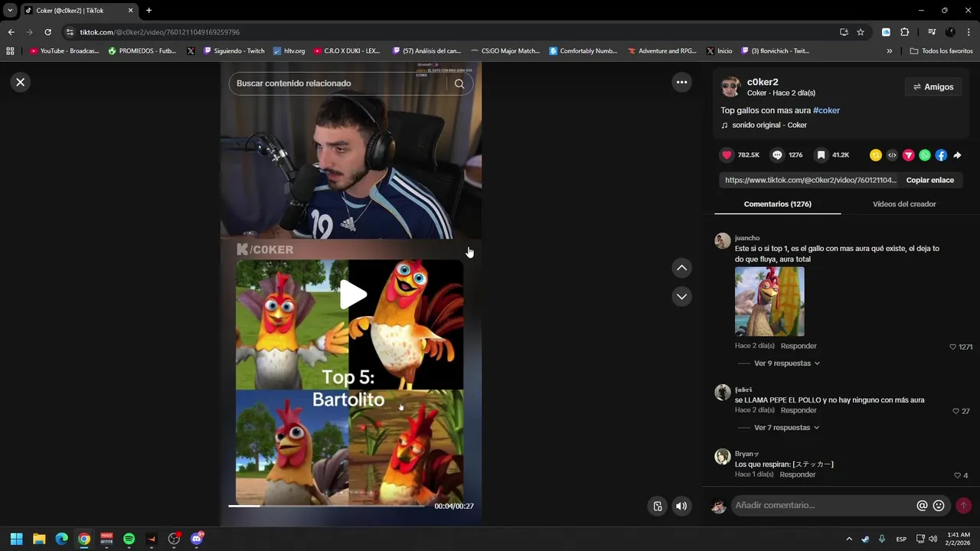This screenshot has height=551, width=980.
Task: Open the three-dot more options menu
Action: (x=681, y=82)
